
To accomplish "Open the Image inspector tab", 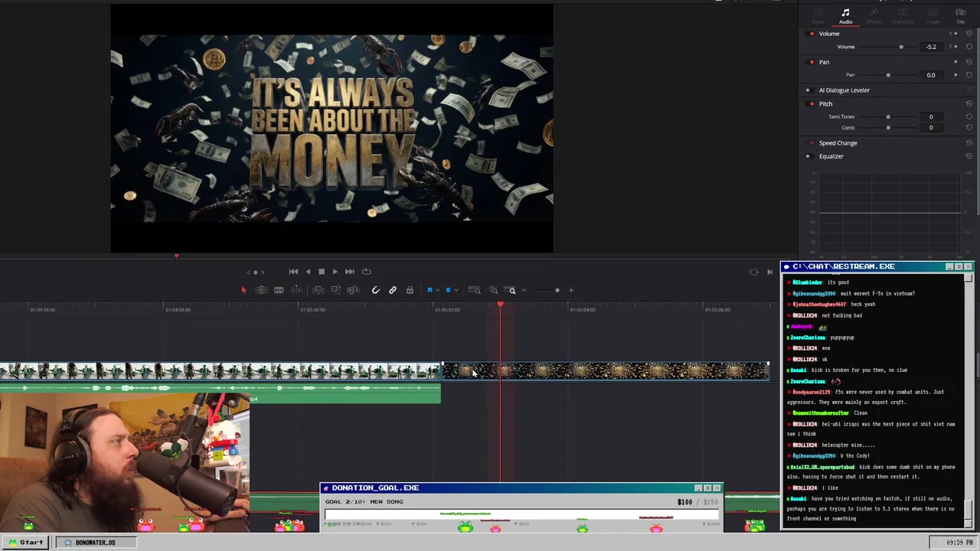I will point(933,16).
